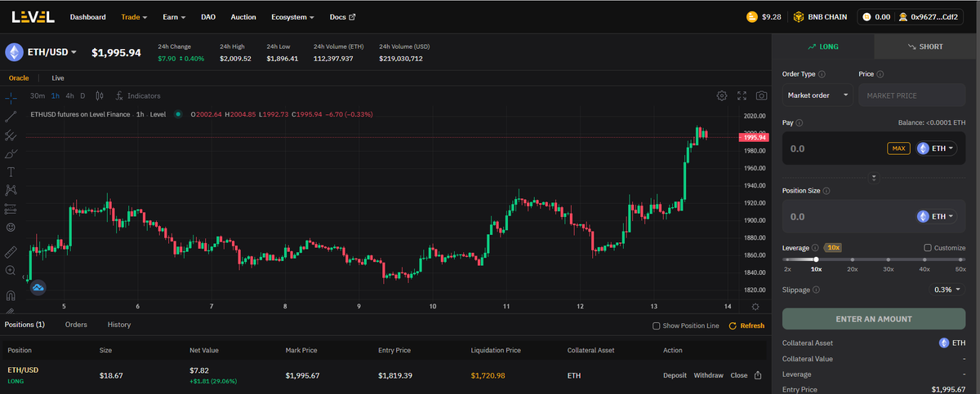Select the pitchfork drawing tool
The height and width of the screenshot is (394, 980).
tap(11, 135)
